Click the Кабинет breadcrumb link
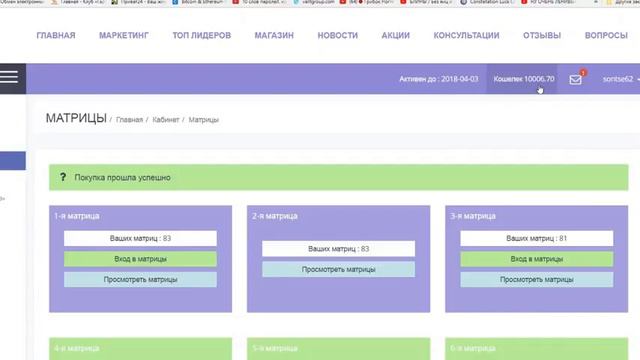Screen dimensions: 640x360 coord(166,120)
